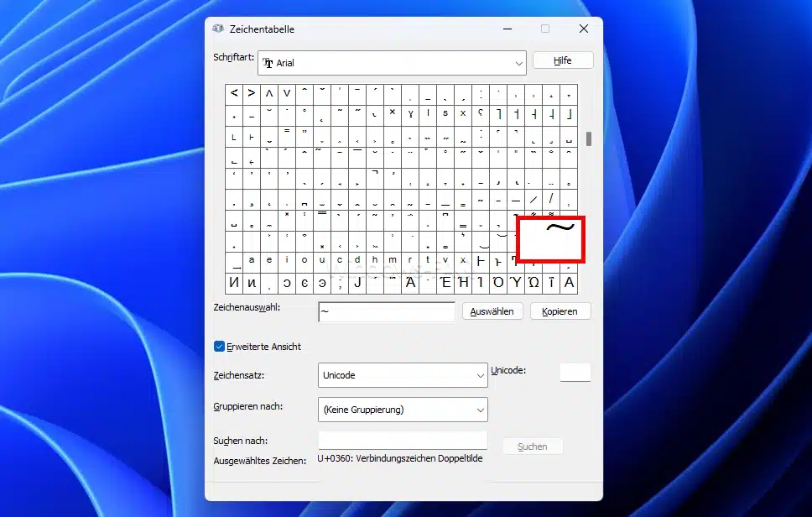Choose the reversed э character cell
The height and width of the screenshot is (517, 812).
(322, 284)
